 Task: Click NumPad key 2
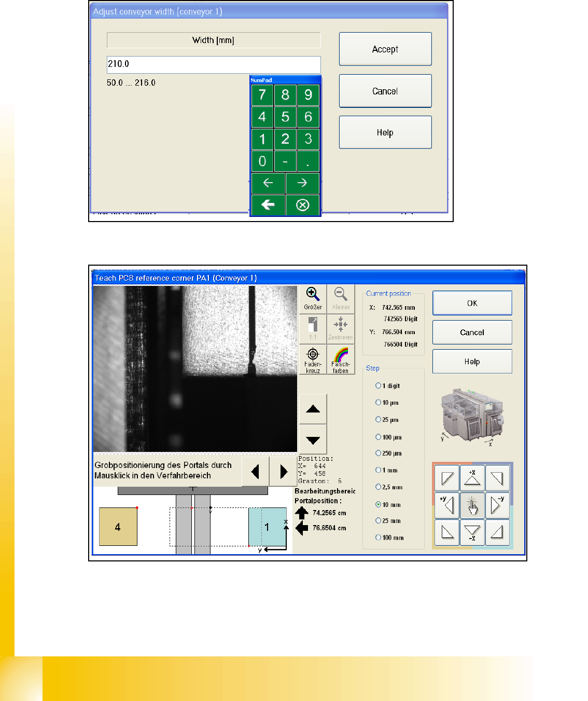pos(285,139)
